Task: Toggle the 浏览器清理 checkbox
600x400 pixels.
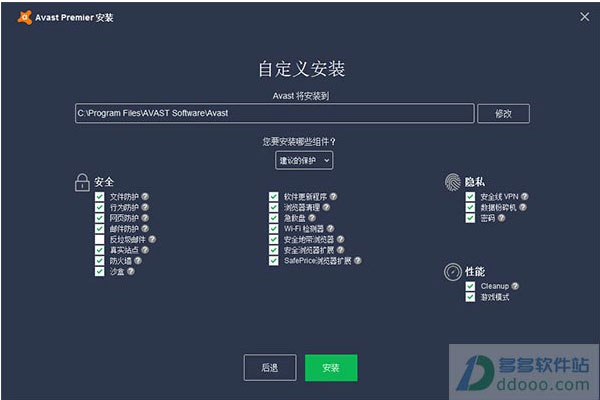Action: [273, 207]
